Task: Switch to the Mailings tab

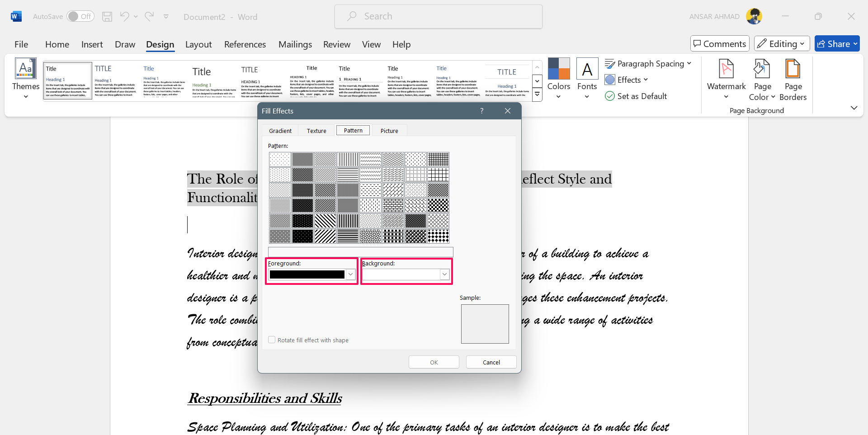Action: pyautogui.click(x=295, y=44)
